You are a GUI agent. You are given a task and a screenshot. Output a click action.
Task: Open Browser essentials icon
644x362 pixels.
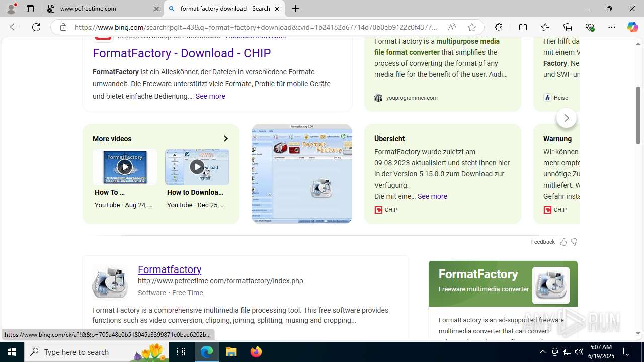[x=590, y=27]
